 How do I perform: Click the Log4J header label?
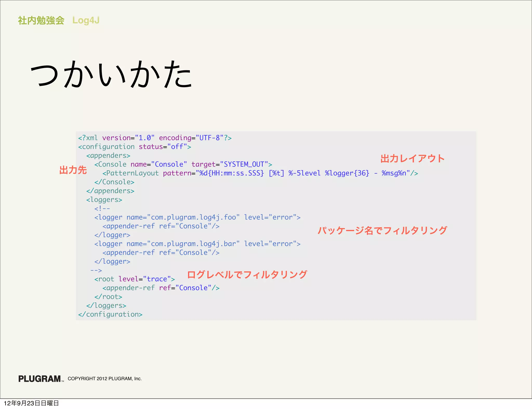click(x=86, y=21)
